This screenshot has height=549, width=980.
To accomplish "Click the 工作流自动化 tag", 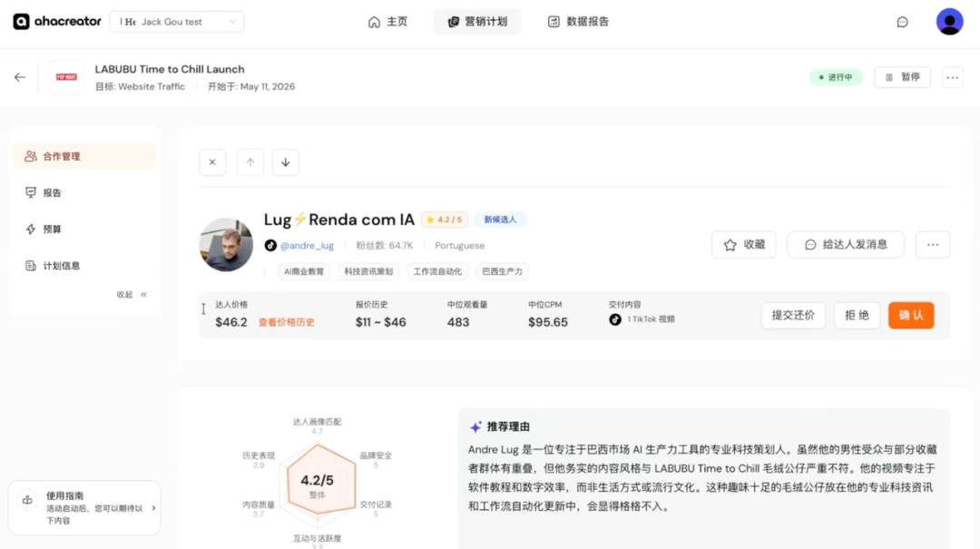I will coord(436,271).
